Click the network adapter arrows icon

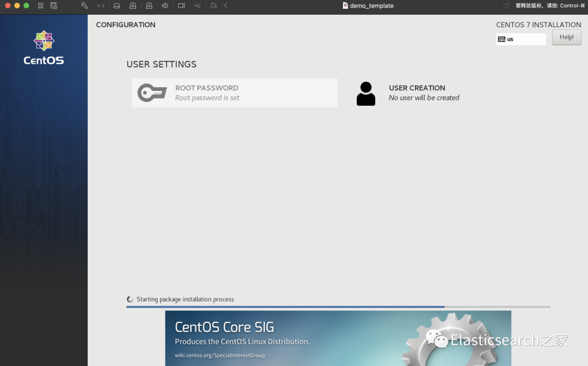tap(101, 5)
